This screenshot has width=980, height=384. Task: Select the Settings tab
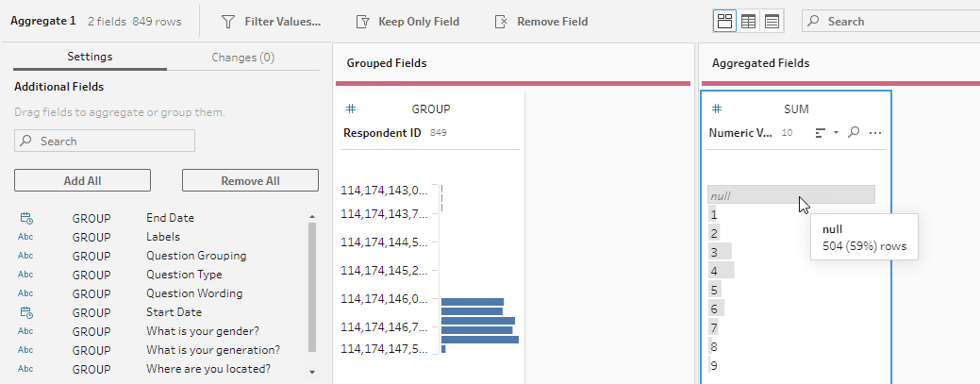point(90,57)
